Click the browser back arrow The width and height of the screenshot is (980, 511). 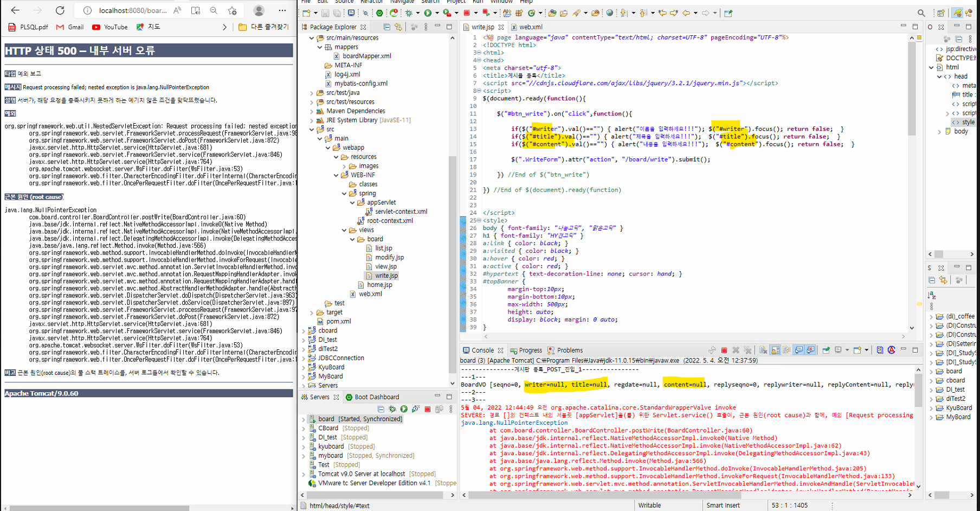pyautogui.click(x=15, y=10)
